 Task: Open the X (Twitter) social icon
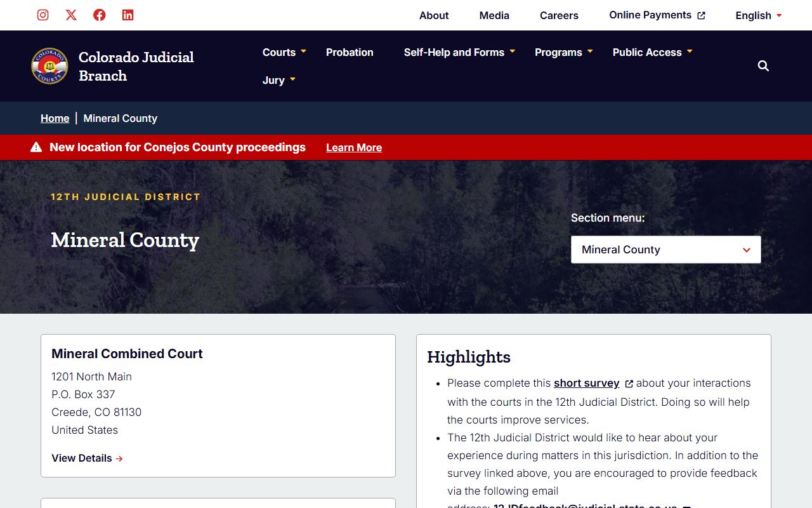[71, 15]
